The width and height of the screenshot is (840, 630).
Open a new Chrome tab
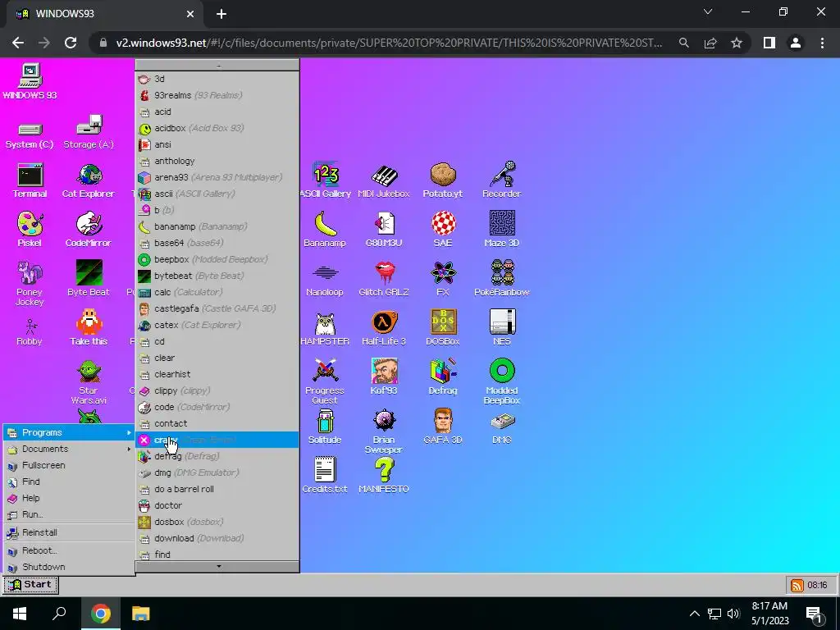[x=221, y=14]
